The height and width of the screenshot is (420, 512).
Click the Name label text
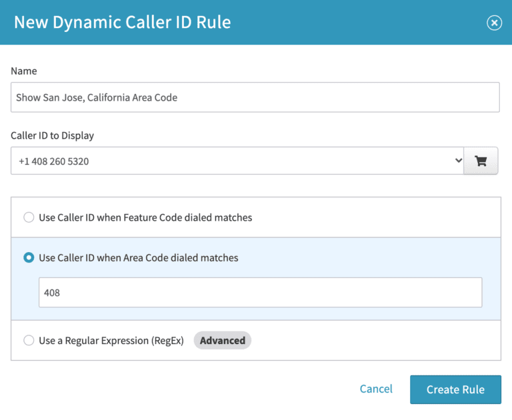click(x=24, y=71)
